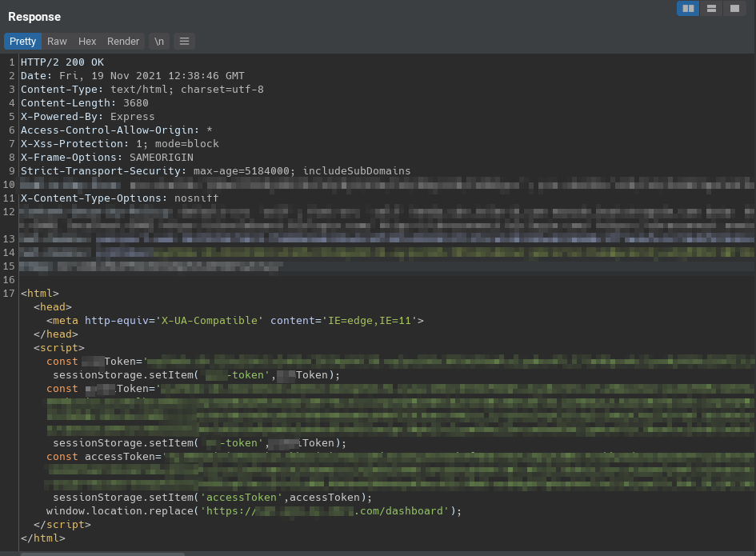Click the opening <head> tag

click(53, 306)
